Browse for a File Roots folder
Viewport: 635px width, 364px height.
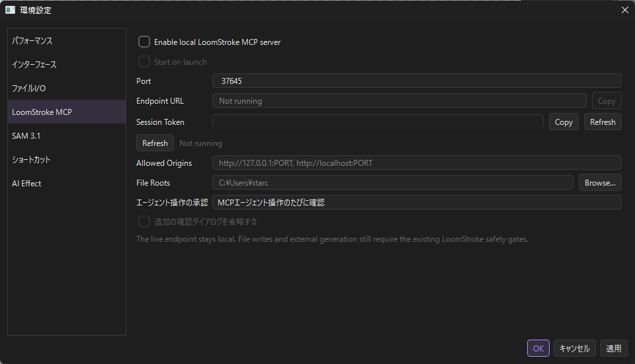point(600,182)
